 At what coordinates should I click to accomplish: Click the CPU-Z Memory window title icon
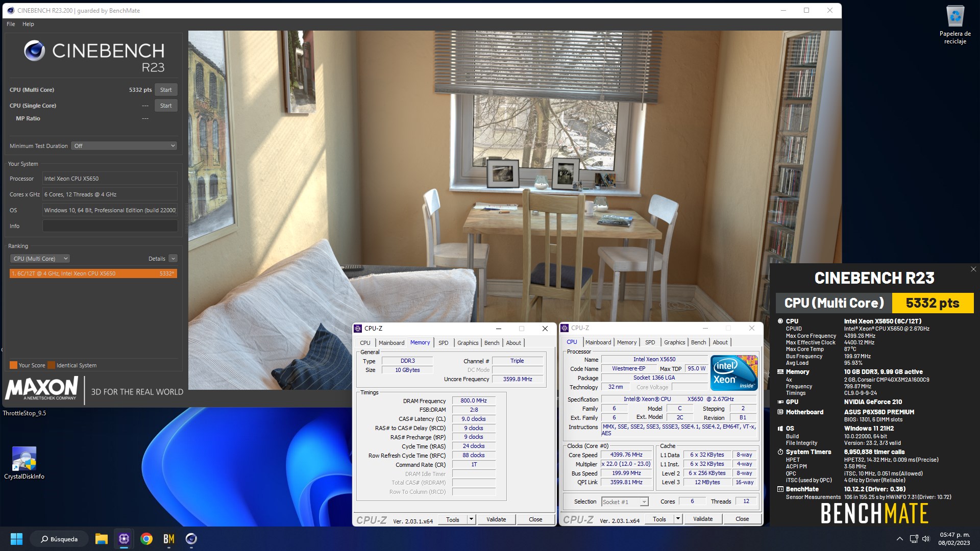(358, 329)
